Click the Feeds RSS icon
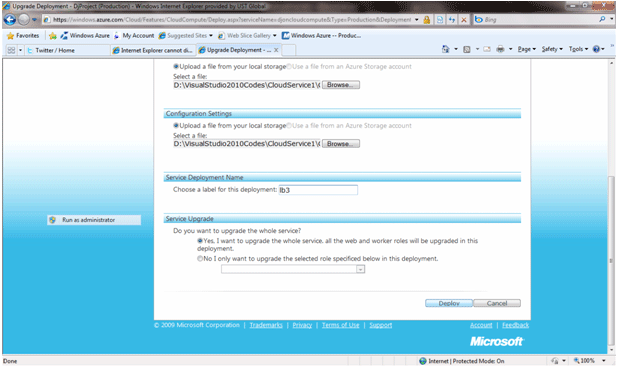The height and width of the screenshot is (367, 618). [x=467, y=49]
